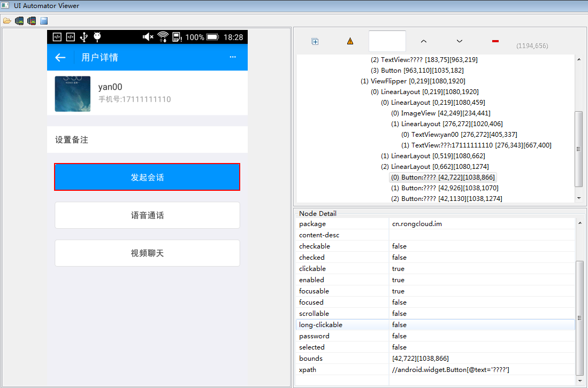Click the three-dots more icon in the phone header
The width and height of the screenshot is (588, 388).
[233, 57]
